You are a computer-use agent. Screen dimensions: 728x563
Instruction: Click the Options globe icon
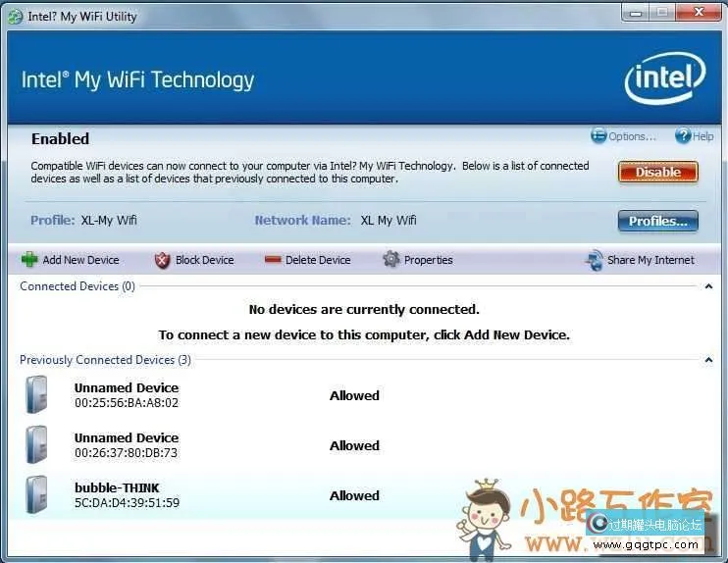coord(598,136)
